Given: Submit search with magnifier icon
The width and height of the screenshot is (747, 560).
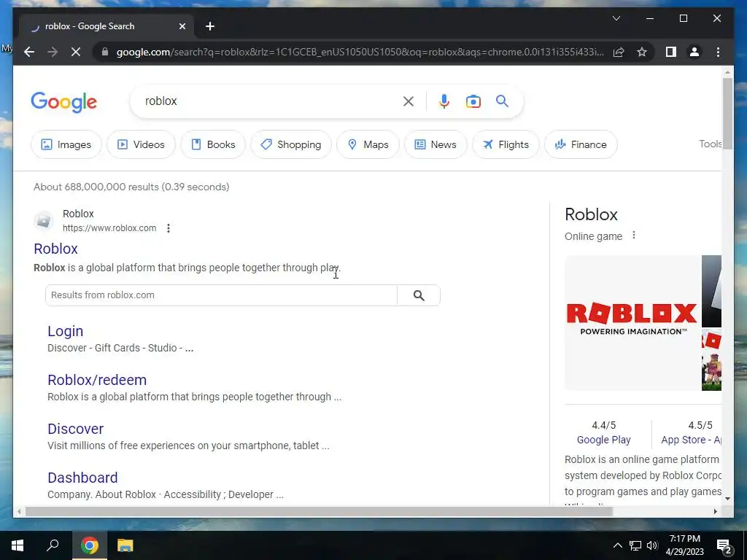Looking at the screenshot, I should [x=502, y=101].
